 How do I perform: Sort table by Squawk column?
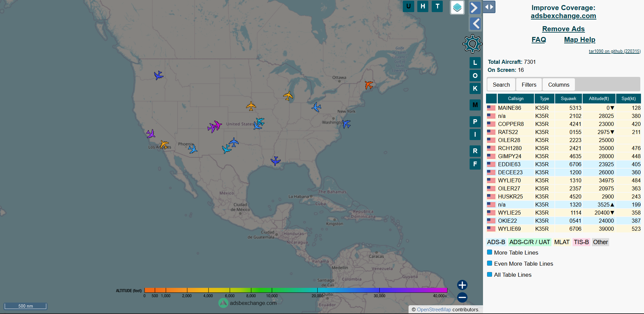coord(569,98)
